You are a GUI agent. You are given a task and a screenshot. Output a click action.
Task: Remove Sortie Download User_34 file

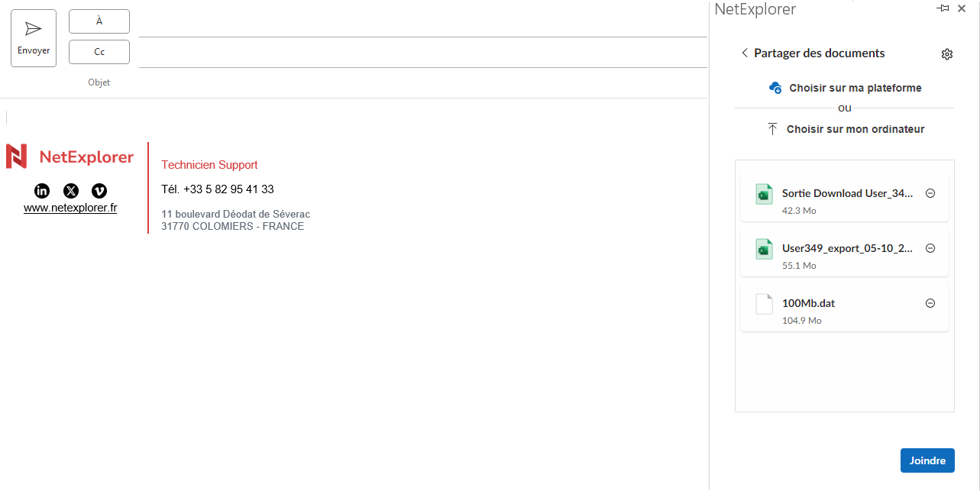(x=930, y=193)
